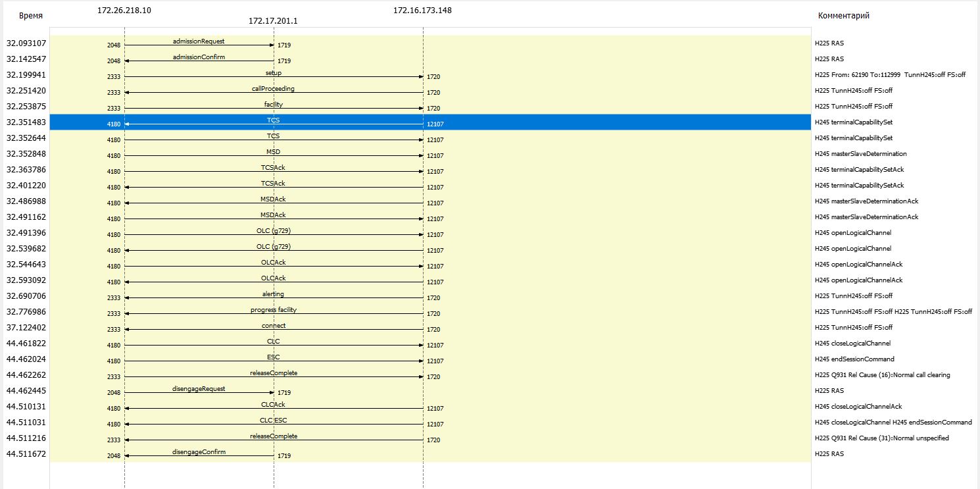Select timestamp 32.491396 in time column
This screenshot has width=980, height=489.
[x=26, y=233]
